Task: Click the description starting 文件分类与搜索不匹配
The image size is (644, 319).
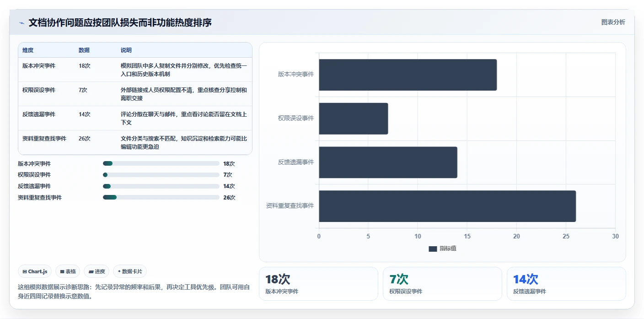Action: 184,143
